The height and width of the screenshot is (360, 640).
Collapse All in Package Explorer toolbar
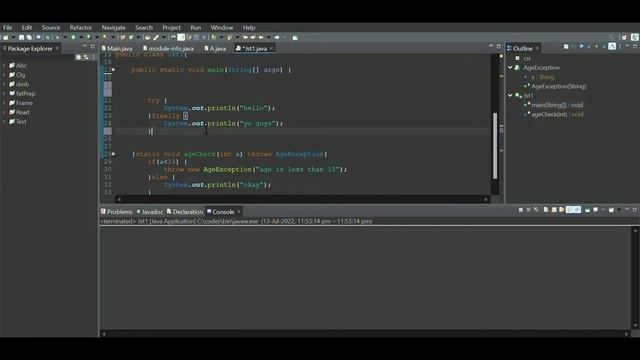[78, 57]
